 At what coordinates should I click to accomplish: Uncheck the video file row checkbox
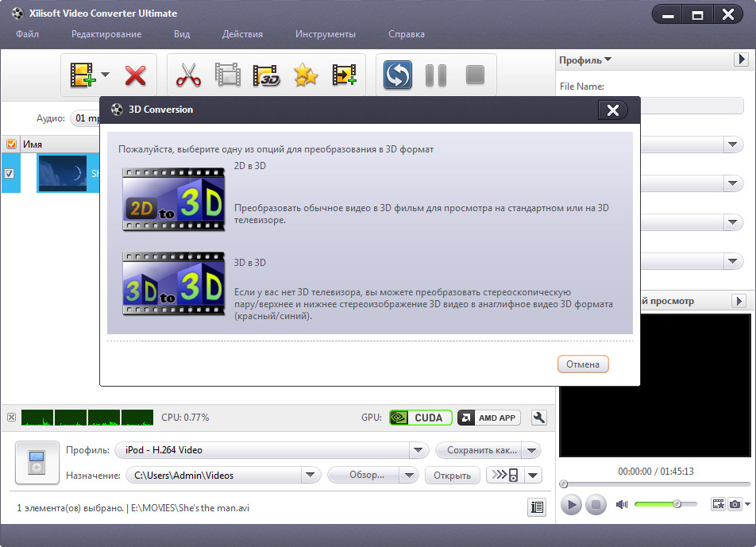[10, 174]
